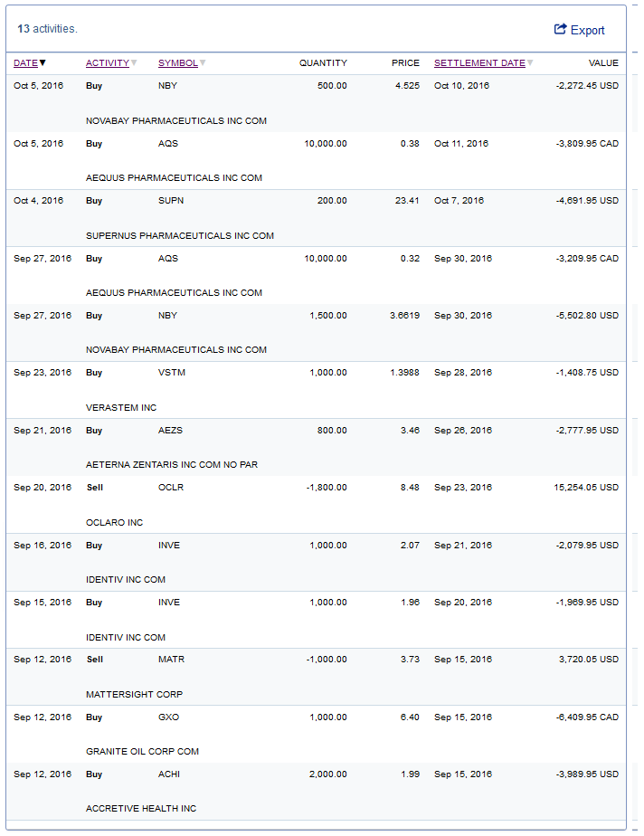Click the black sort arrow beside Date
This screenshot has height=836, width=644.
pos(43,63)
